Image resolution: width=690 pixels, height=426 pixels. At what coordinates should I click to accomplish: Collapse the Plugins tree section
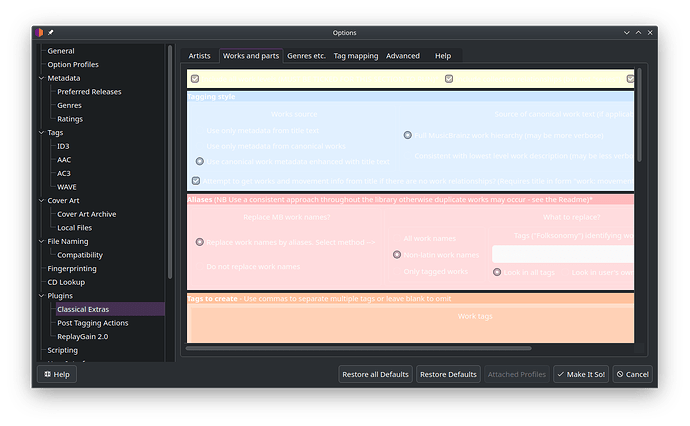42,296
